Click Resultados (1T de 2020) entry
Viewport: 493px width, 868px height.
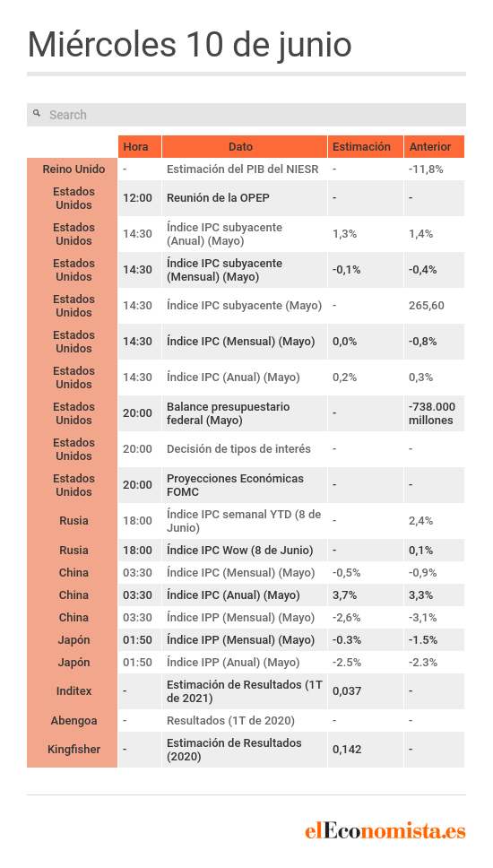pyautogui.click(x=230, y=721)
